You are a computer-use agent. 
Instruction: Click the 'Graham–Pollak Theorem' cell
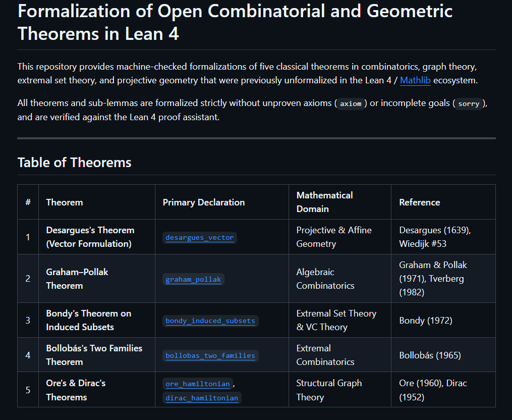pos(97,279)
